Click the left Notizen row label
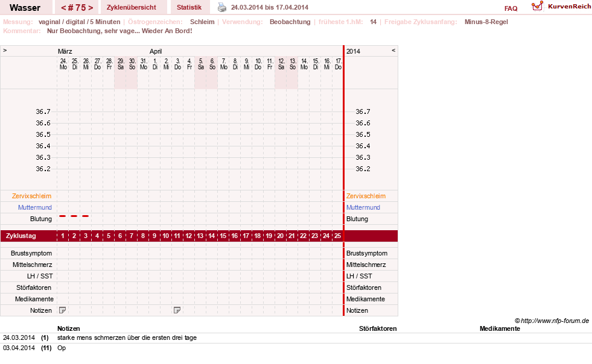 [41, 310]
